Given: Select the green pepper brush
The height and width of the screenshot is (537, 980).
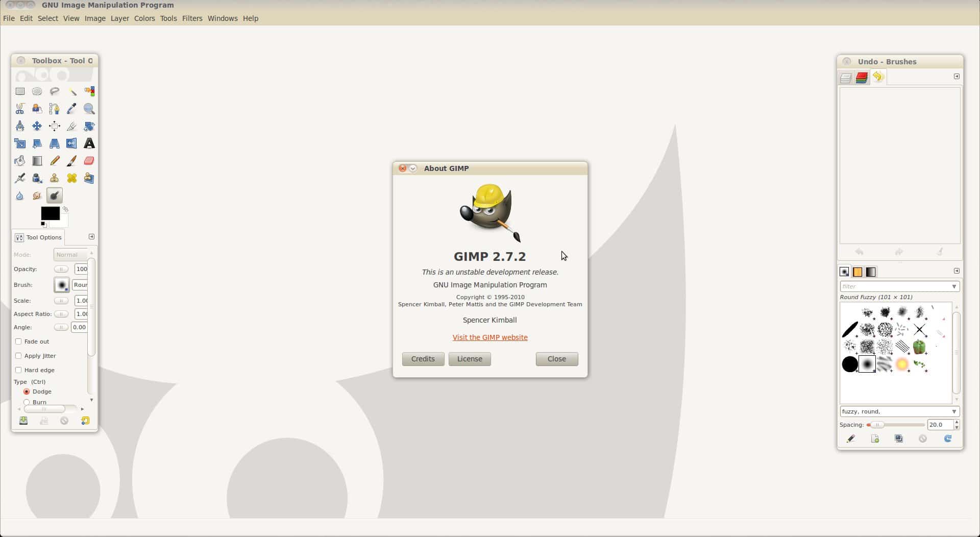Looking at the screenshot, I should click(x=919, y=347).
